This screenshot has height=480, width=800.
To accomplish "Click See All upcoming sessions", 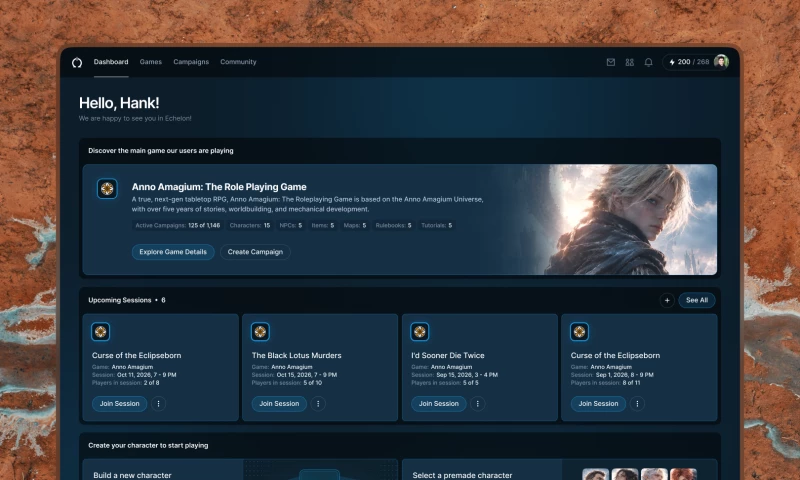I will point(696,300).
